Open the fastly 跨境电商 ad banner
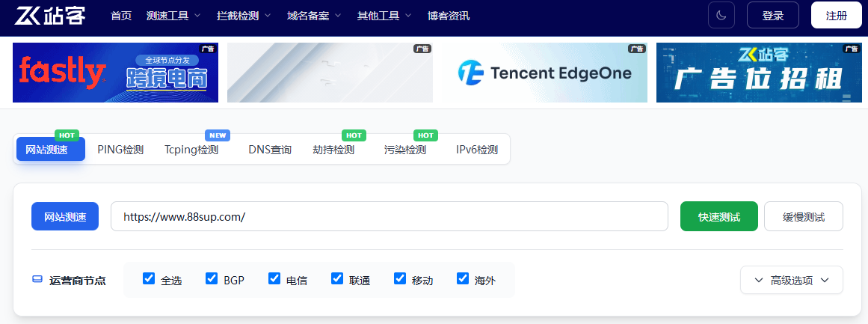The width and height of the screenshot is (868, 324). click(115, 73)
